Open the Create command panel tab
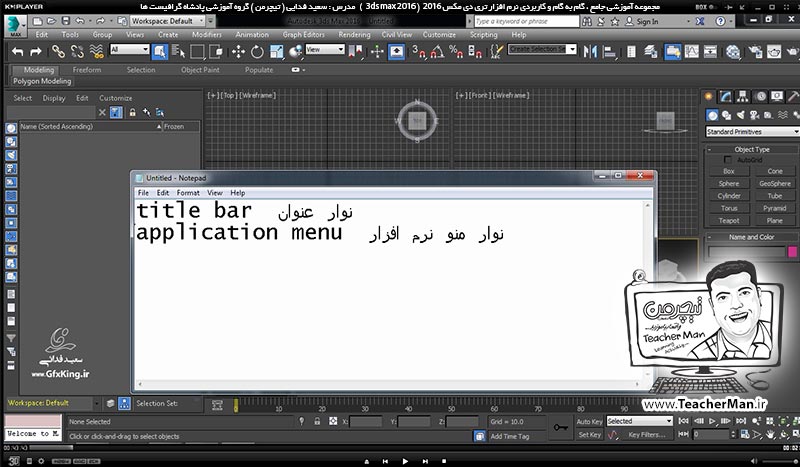This screenshot has height=467, width=800. (x=708, y=96)
